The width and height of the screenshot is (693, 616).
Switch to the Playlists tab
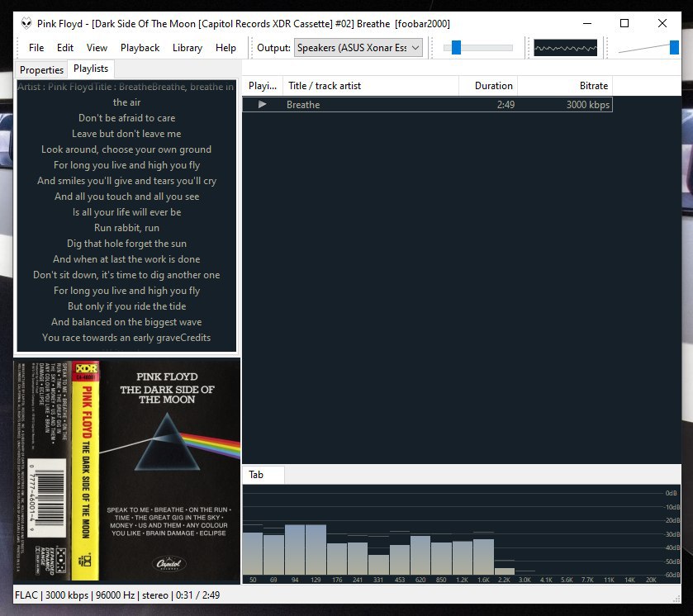click(x=91, y=69)
